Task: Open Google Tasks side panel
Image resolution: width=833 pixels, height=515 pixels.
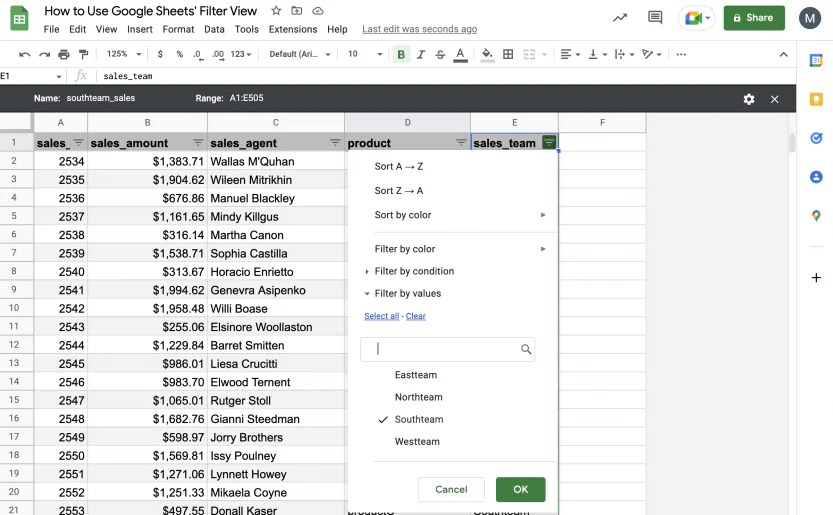Action: point(816,138)
